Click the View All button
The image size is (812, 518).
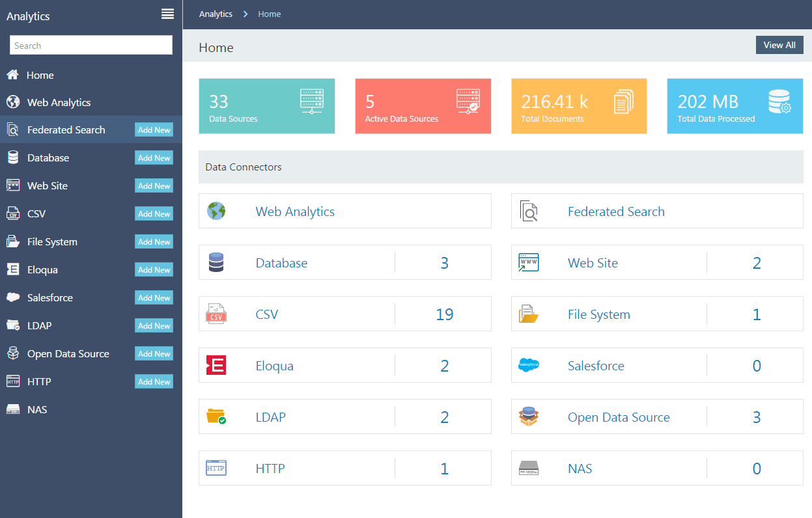pyautogui.click(x=779, y=44)
